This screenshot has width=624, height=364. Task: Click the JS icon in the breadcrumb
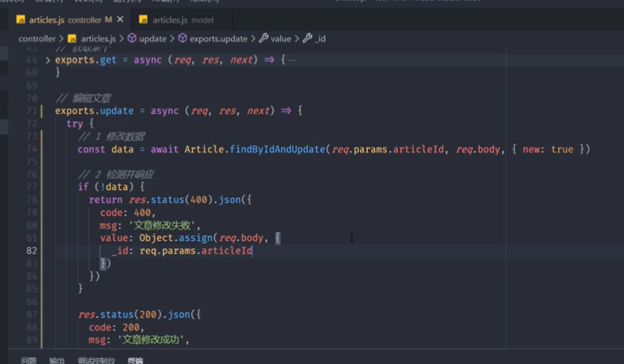click(72, 38)
